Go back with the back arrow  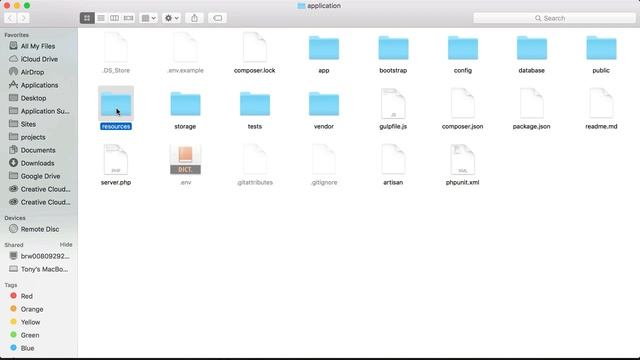click(10, 18)
